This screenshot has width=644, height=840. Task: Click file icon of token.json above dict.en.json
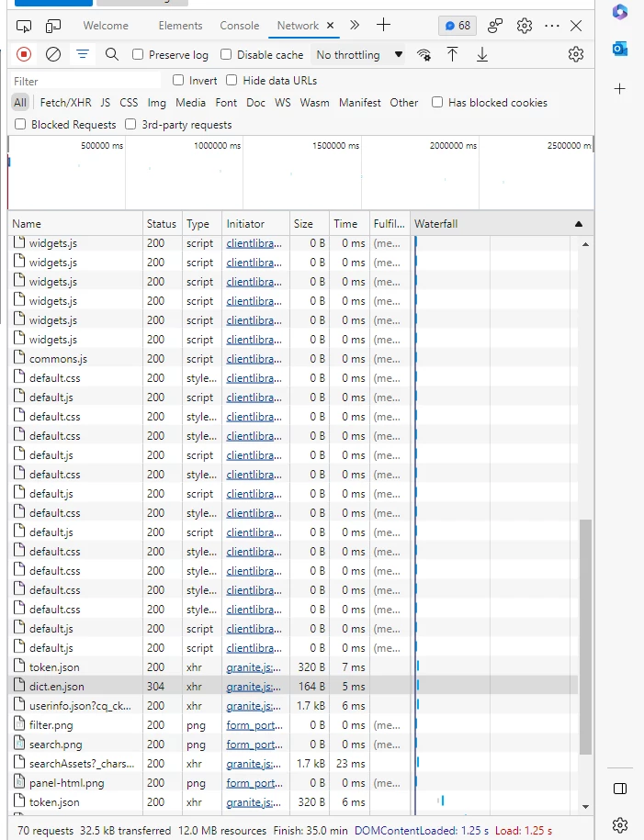(x=19, y=666)
